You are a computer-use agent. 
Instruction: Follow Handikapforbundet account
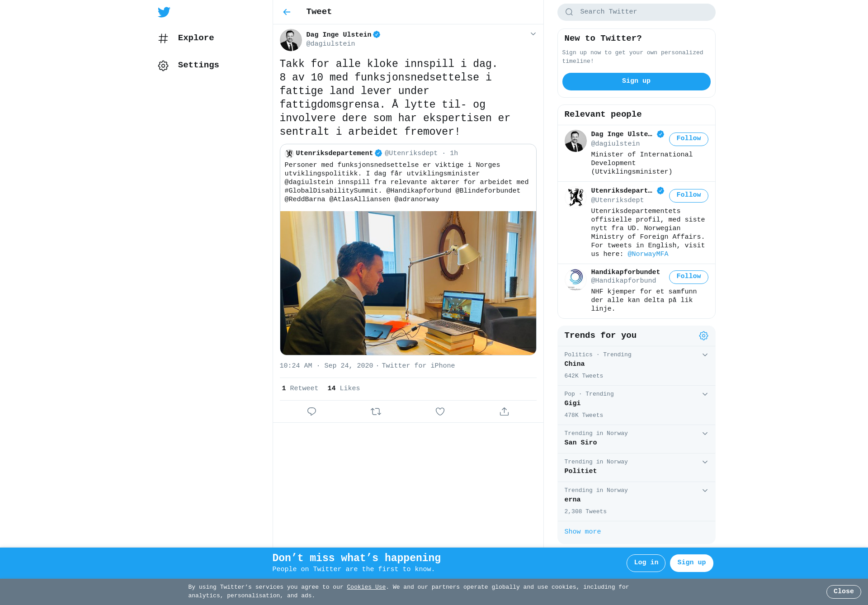[689, 277]
